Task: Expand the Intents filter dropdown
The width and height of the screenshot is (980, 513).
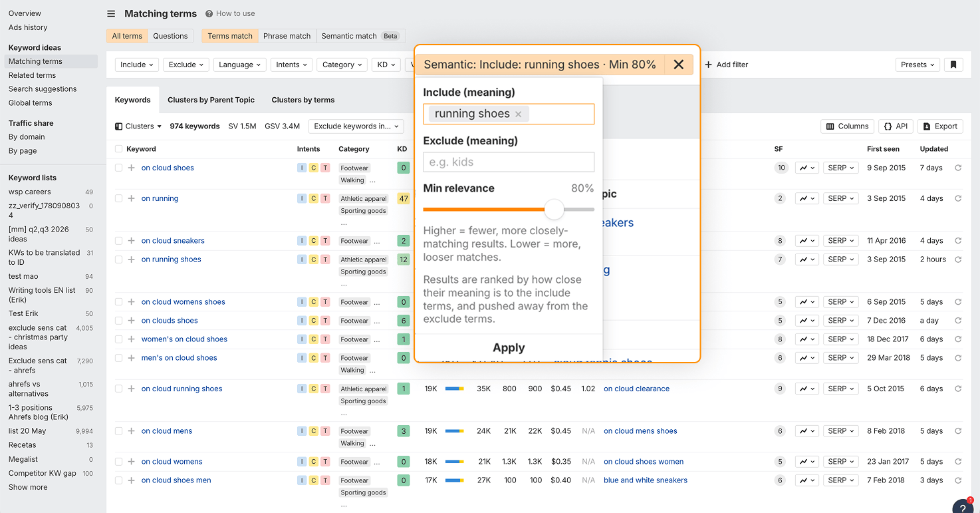Action: click(292, 65)
